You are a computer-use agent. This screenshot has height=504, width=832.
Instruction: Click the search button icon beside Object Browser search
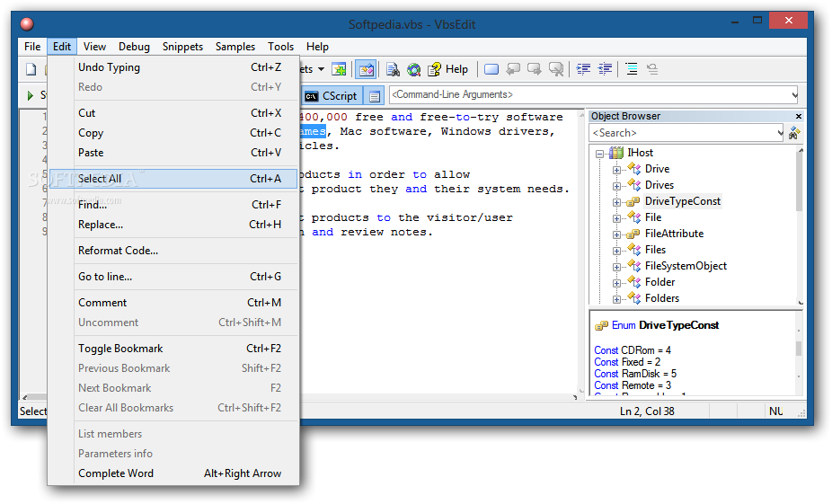(794, 133)
